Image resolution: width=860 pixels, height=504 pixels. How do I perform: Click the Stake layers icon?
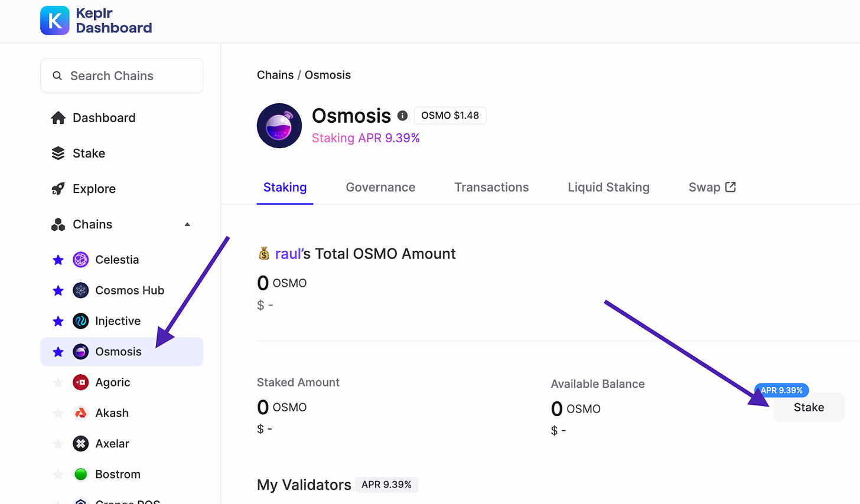(x=58, y=153)
